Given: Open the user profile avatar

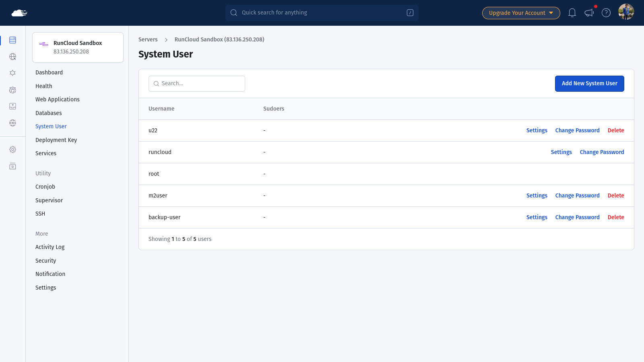Looking at the screenshot, I should 626,12.
